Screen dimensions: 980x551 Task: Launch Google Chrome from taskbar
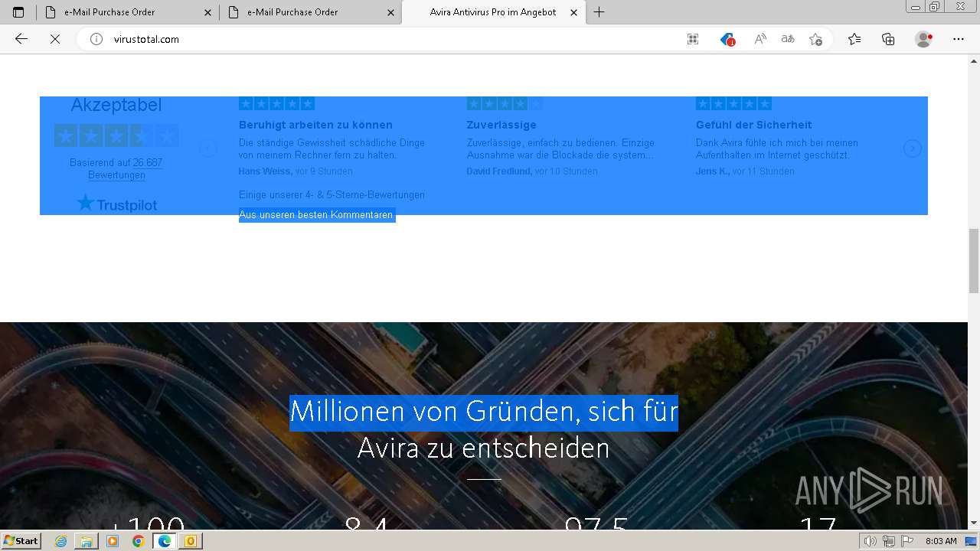pyautogui.click(x=139, y=541)
